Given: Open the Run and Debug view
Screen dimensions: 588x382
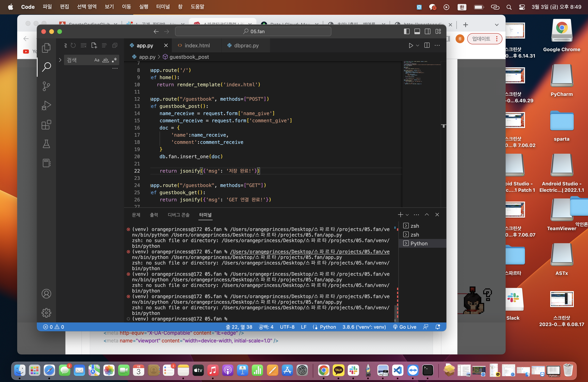Looking at the screenshot, I should pos(46,105).
